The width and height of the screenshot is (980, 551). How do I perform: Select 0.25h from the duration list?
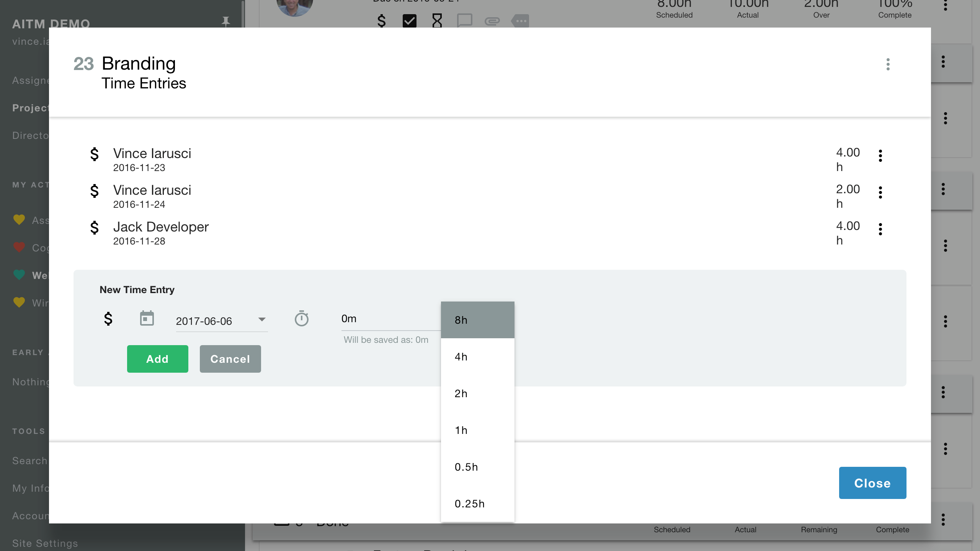click(477, 504)
